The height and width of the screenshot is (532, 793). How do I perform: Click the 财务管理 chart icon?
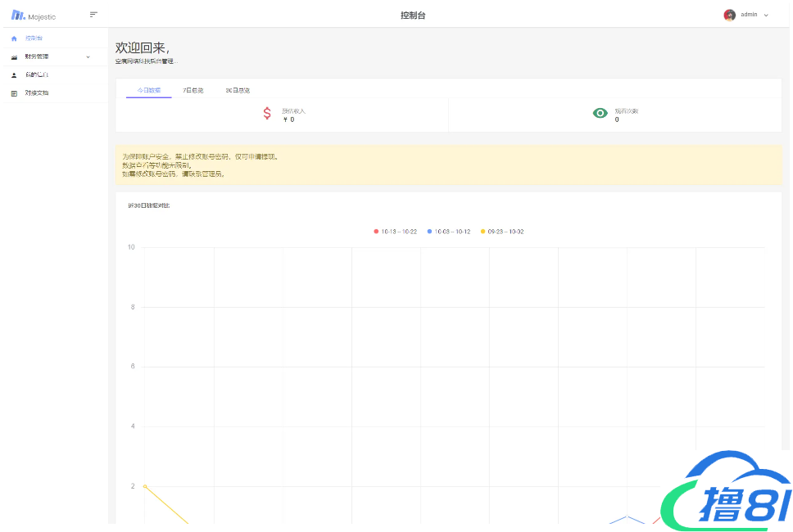point(14,57)
